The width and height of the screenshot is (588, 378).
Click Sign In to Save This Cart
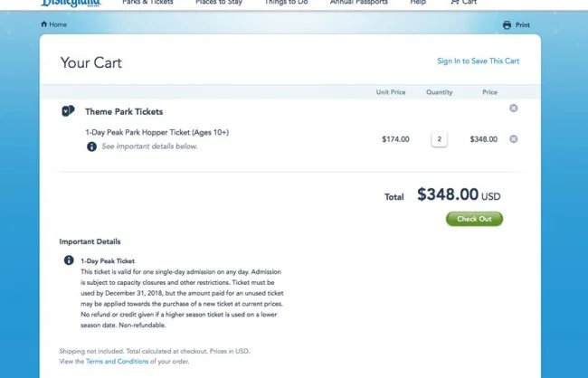click(479, 61)
